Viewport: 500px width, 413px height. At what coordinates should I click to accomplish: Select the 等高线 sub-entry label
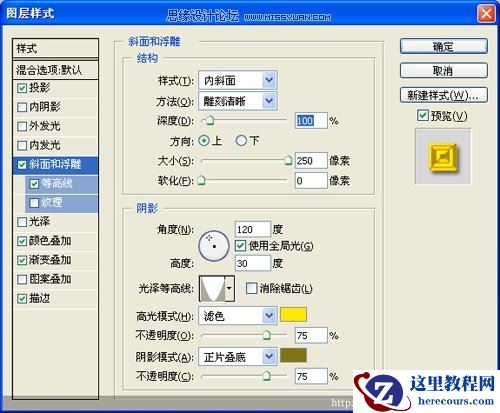pyautogui.click(x=57, y=183)
